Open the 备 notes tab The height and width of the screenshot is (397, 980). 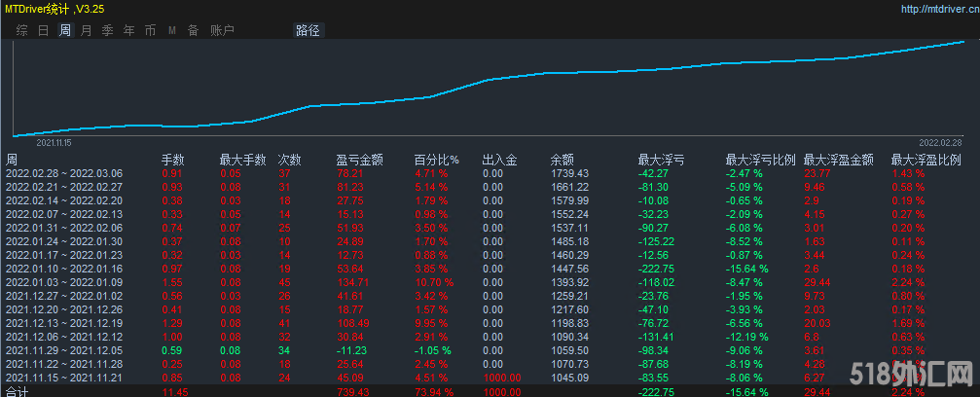(x=193, y=30)
